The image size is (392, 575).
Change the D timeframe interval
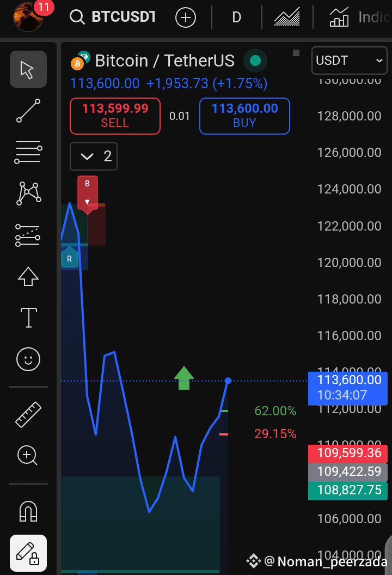click(x=237, y=17)
